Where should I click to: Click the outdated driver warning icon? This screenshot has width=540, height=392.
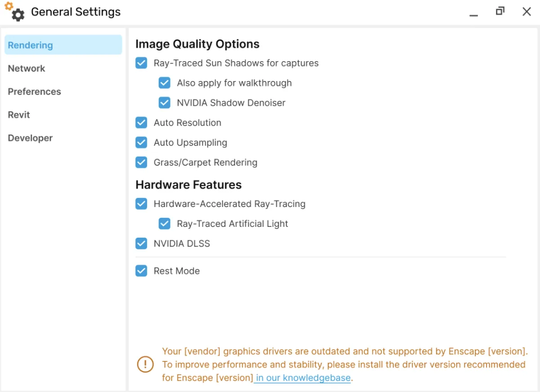point(145,364)
